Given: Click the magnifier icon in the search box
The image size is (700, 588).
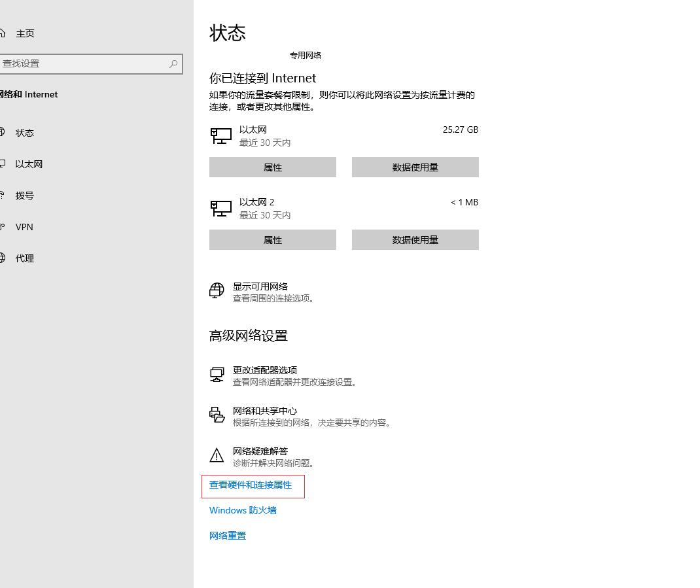Looking at the screenshot, I should click(173, 64).
